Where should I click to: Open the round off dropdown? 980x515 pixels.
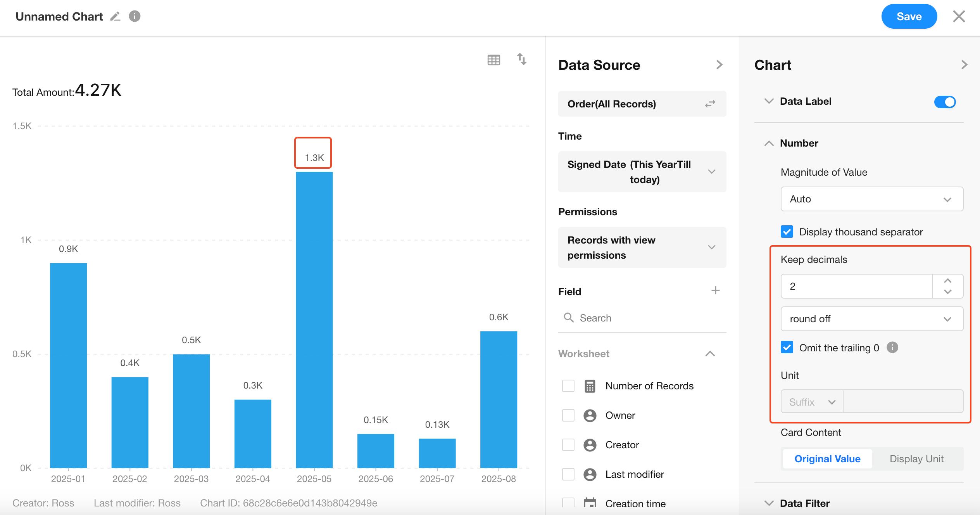(x=871, y=319)
